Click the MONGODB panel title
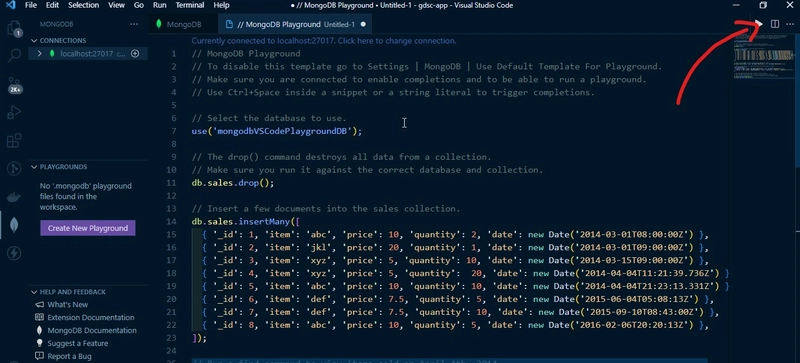This screenshot has width=800, height=363. click(x=57, y=24)
